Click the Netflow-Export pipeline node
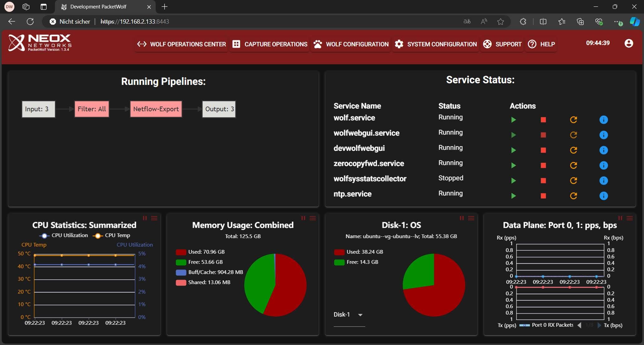Screen dimensions: 644x345 (x=156, y=109)
